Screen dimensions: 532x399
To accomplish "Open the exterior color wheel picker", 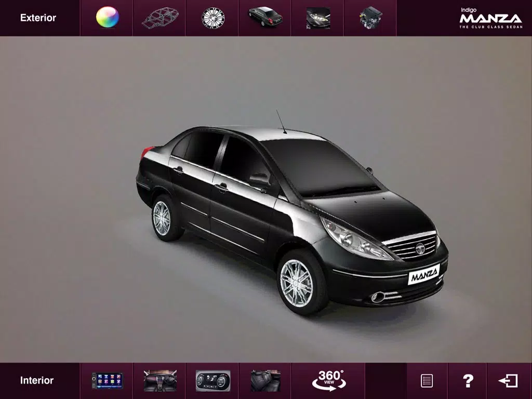I will [x=107, y=17].
